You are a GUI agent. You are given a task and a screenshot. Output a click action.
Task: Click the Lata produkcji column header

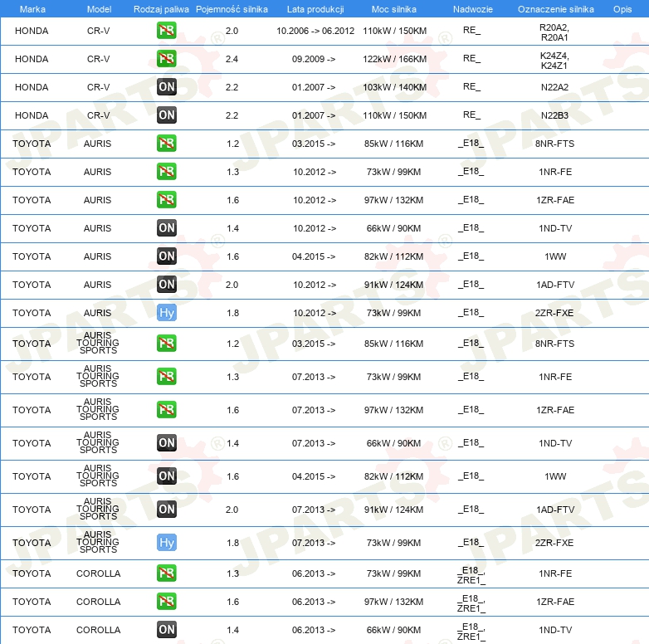315,9
